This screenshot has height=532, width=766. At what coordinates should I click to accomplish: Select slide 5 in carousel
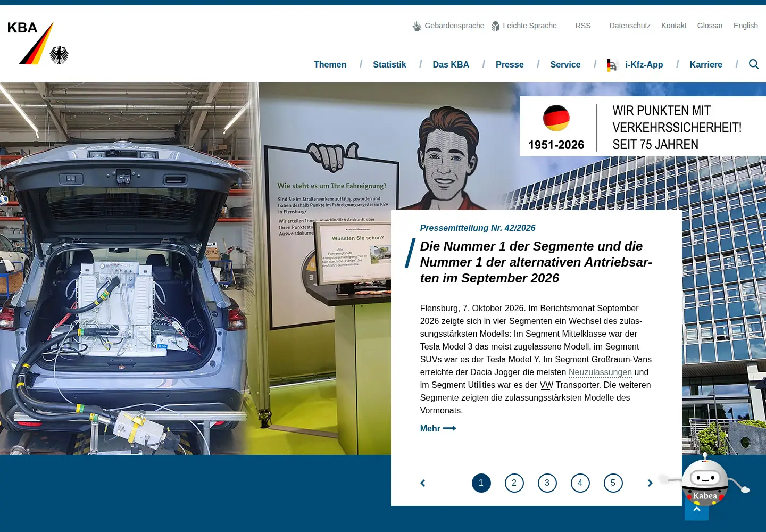click(x=613, y=483)
